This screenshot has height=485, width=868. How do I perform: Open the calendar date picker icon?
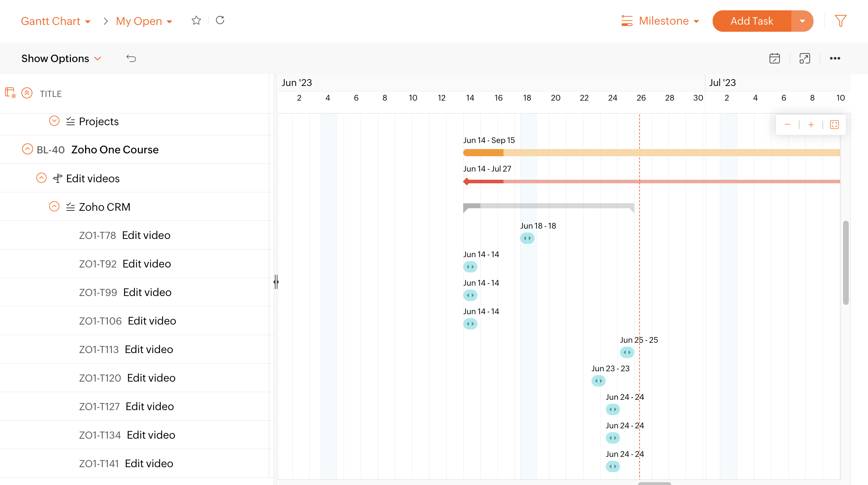[x=774, y=58]
